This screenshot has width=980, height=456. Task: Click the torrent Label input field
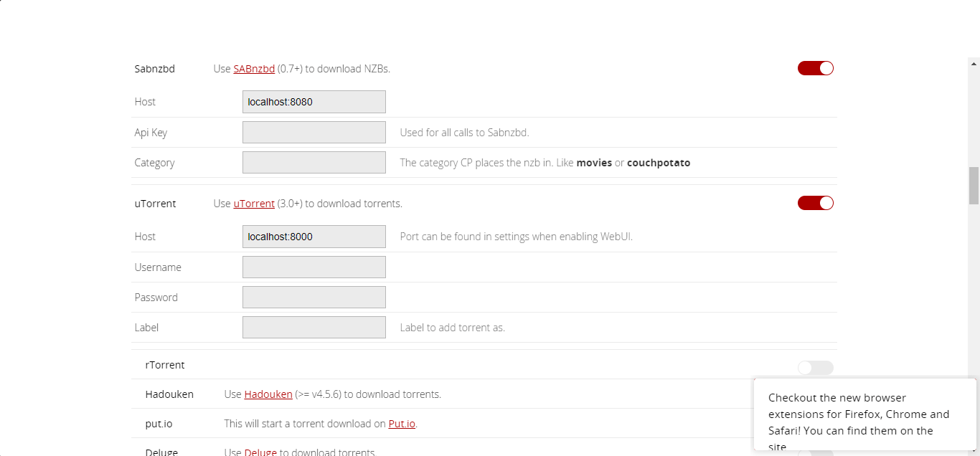point(314,327)
